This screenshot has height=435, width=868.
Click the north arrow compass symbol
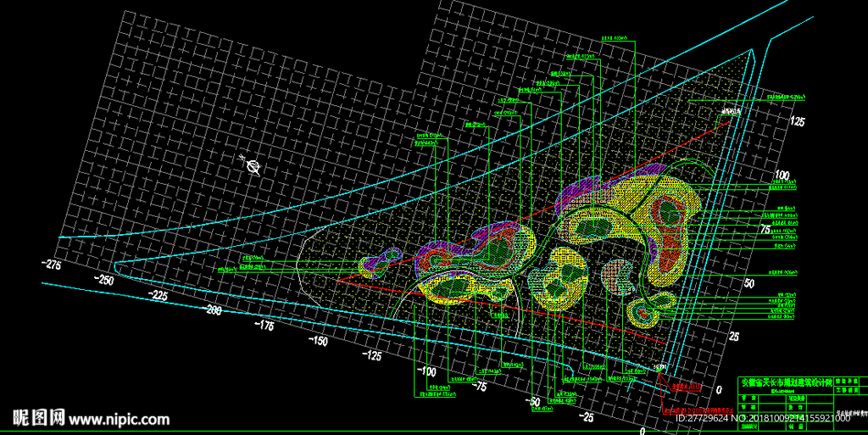[251, 165]
